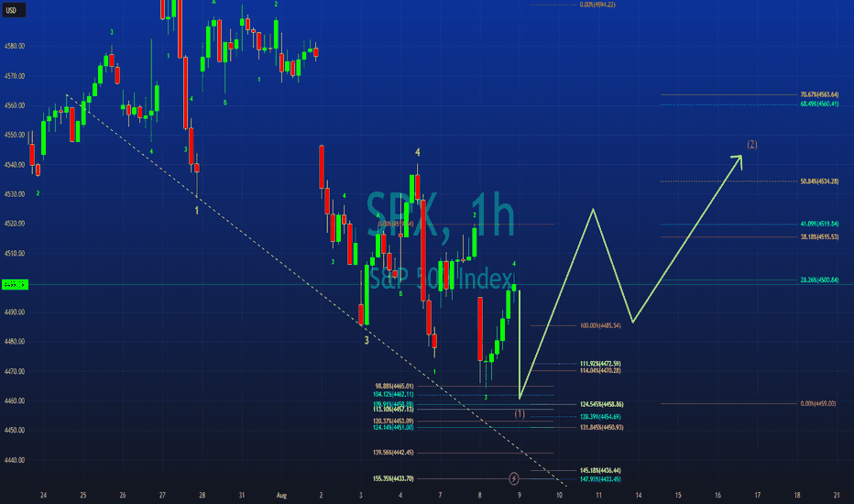Click date 25 on the time axis
Screen dimensions: 854x504
82,495
